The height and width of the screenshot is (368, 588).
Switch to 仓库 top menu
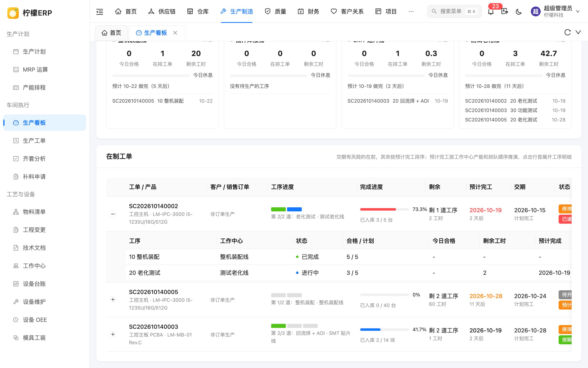198,11
